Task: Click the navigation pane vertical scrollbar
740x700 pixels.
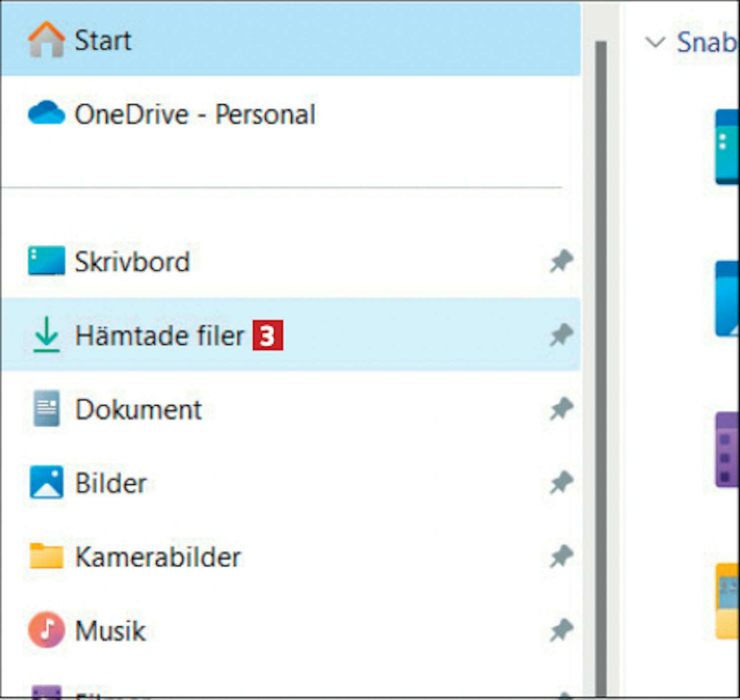Action: tap(600, 345)
